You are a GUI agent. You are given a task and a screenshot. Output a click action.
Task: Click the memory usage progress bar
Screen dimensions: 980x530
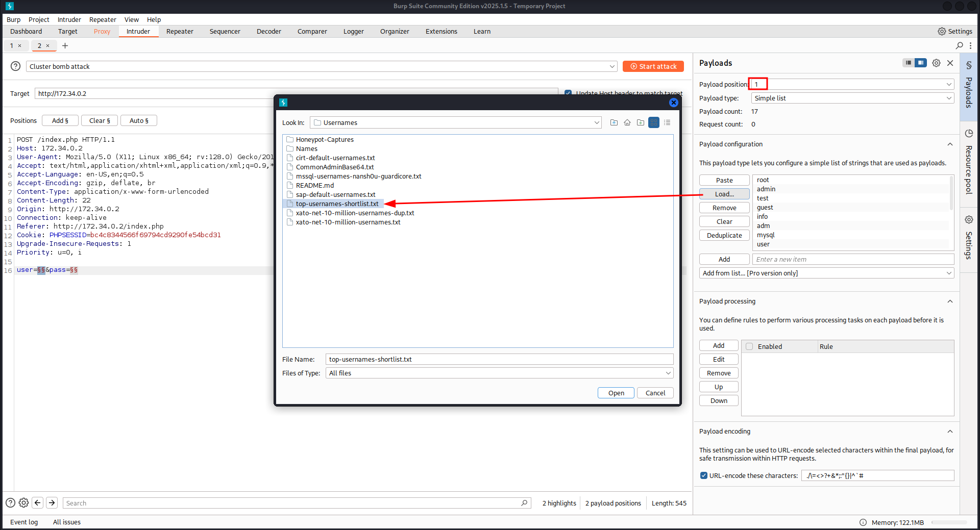(949, 522)
